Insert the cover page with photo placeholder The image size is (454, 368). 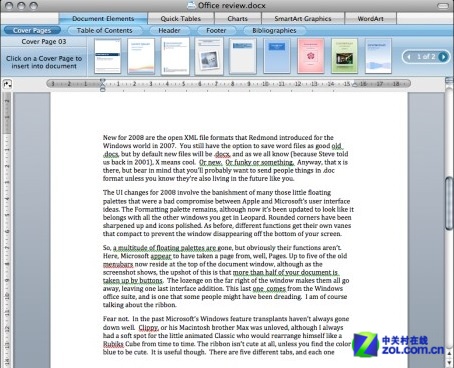209,56
